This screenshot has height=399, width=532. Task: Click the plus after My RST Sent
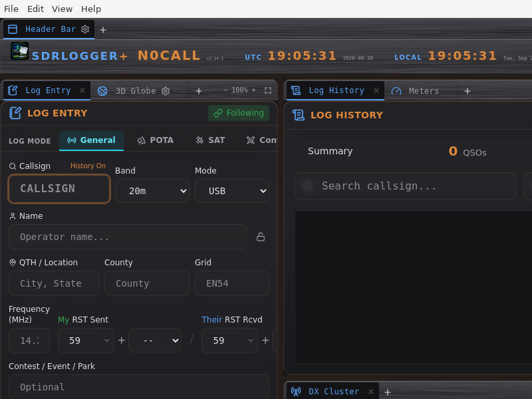tap(122, 340)
